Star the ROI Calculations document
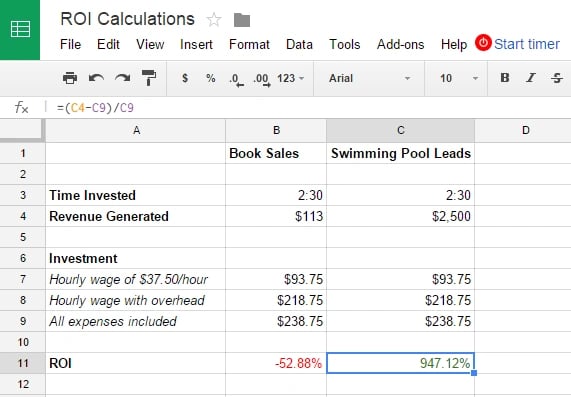Screen dimensions: 571x397 [214, 20]
